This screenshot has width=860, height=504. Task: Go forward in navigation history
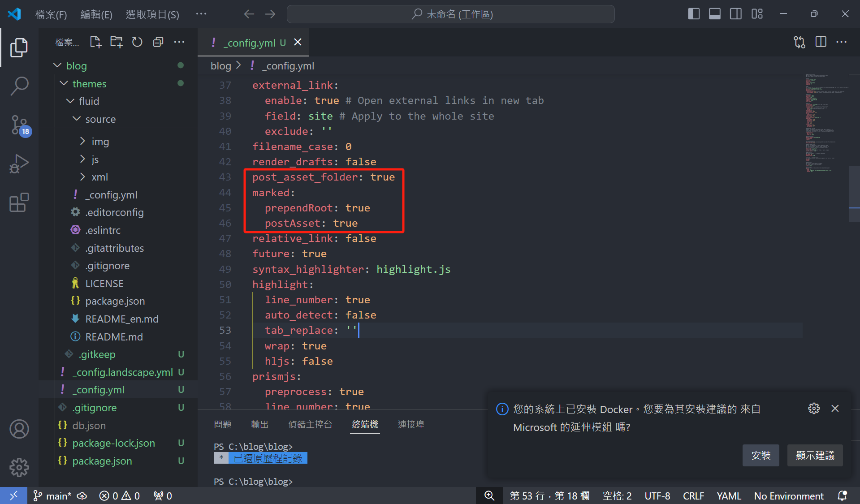click(270, 14)
